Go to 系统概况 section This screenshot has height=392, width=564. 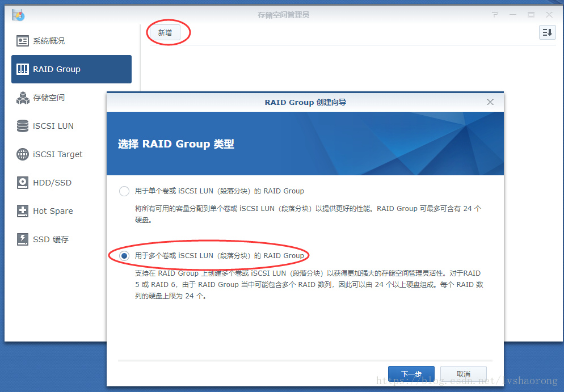tap(71, 41)
